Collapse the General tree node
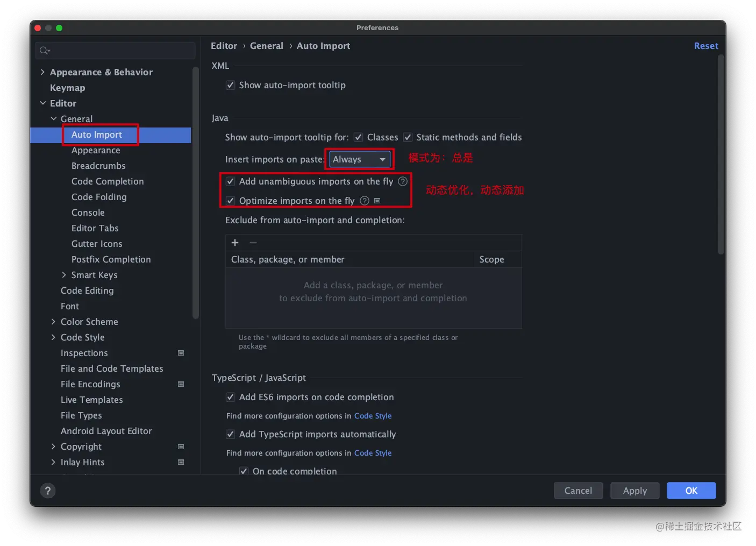The height and width of the screenshot is (546, 756). click(53, 119)
